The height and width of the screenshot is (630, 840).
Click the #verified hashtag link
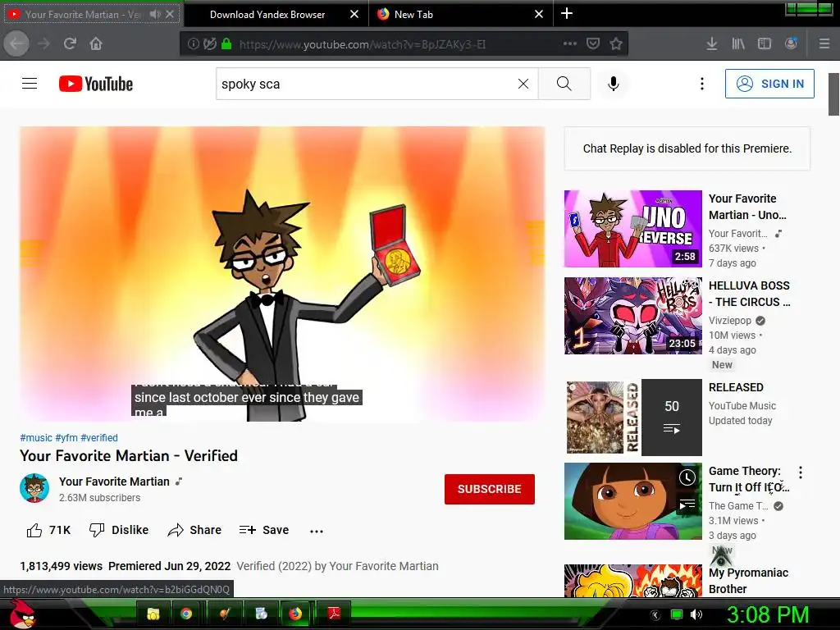point(99,438)
